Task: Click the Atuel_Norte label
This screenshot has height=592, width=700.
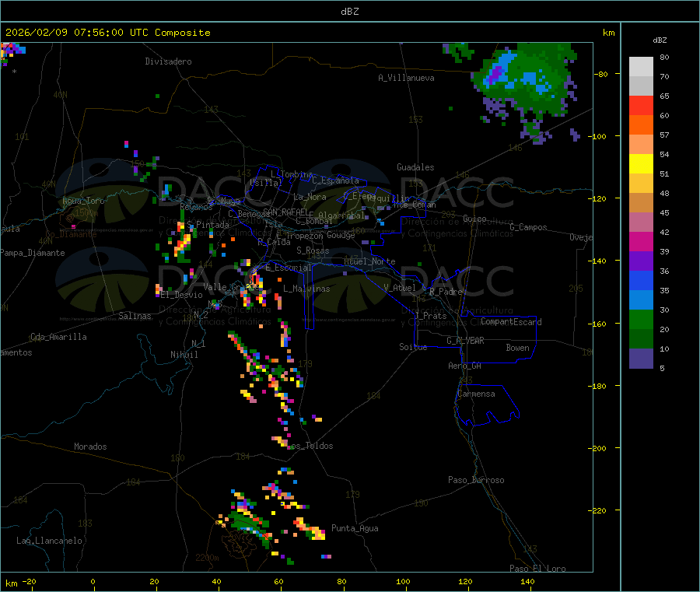Action: (369, 261)
